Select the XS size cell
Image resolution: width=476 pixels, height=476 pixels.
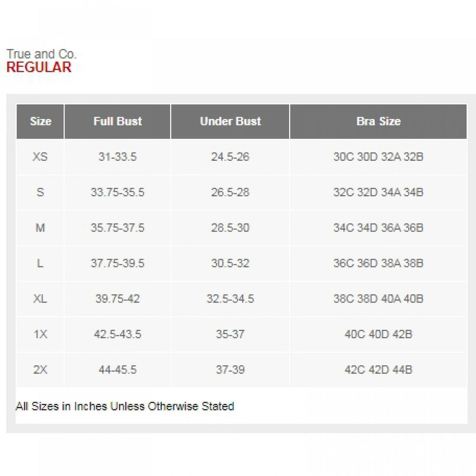click(40, 157)
